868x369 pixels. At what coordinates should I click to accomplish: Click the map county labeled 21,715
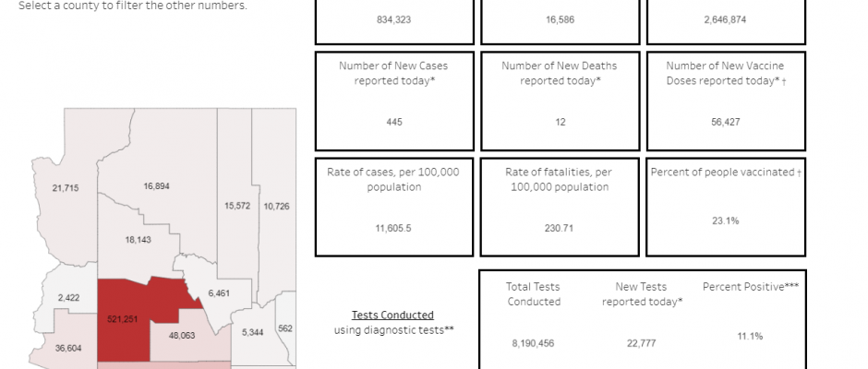tap(66, 188)
